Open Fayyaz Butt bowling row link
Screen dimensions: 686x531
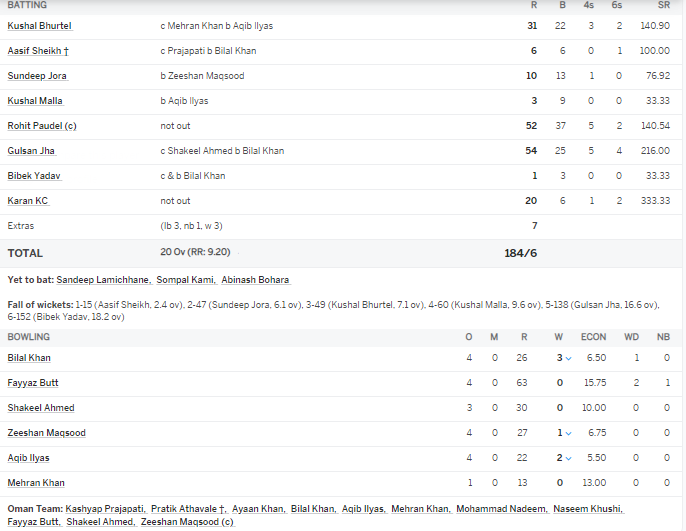click(33, 383)
